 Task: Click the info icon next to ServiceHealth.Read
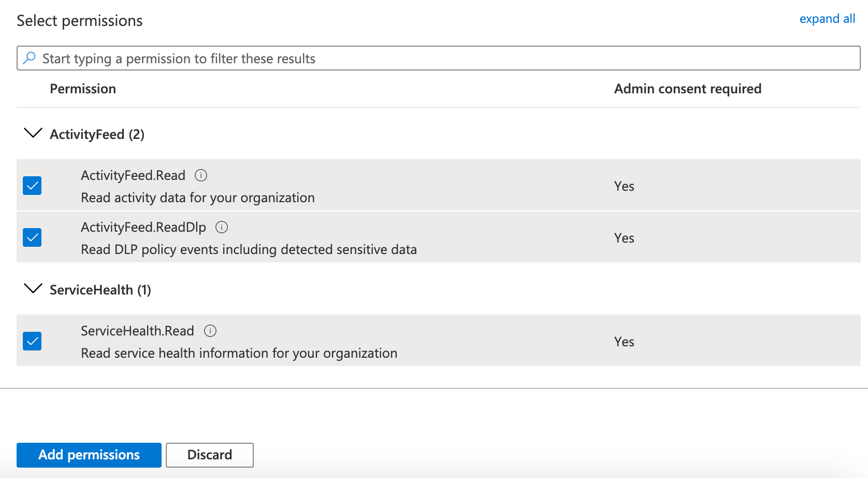(x=210, y=331)
